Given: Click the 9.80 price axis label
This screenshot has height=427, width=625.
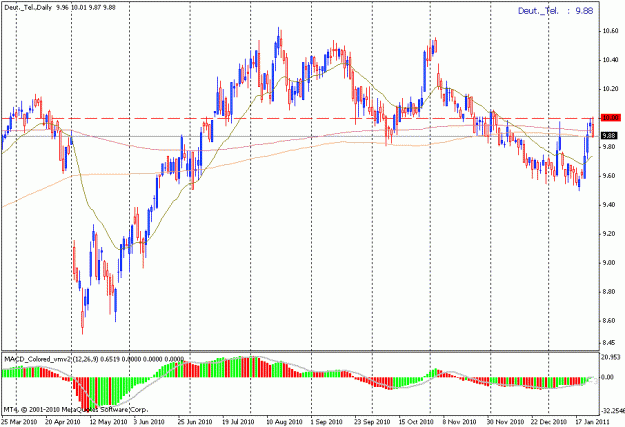Looking at the screenshot, I should point(611,147).
